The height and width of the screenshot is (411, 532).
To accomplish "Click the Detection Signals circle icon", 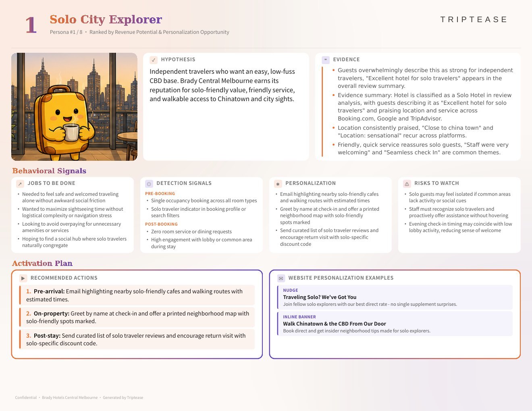I will 149,184.
